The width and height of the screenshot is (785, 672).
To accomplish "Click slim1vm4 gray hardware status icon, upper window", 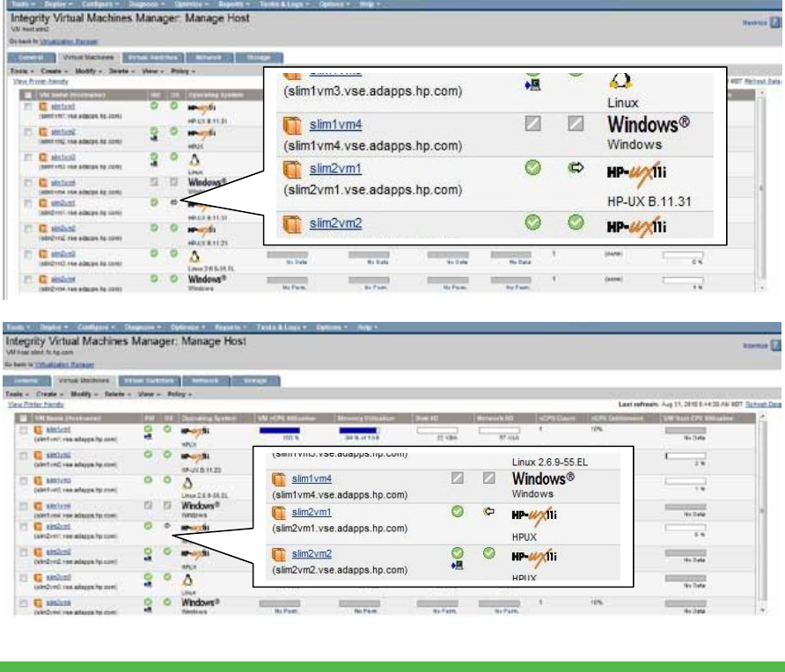I will tap(154, 182).
